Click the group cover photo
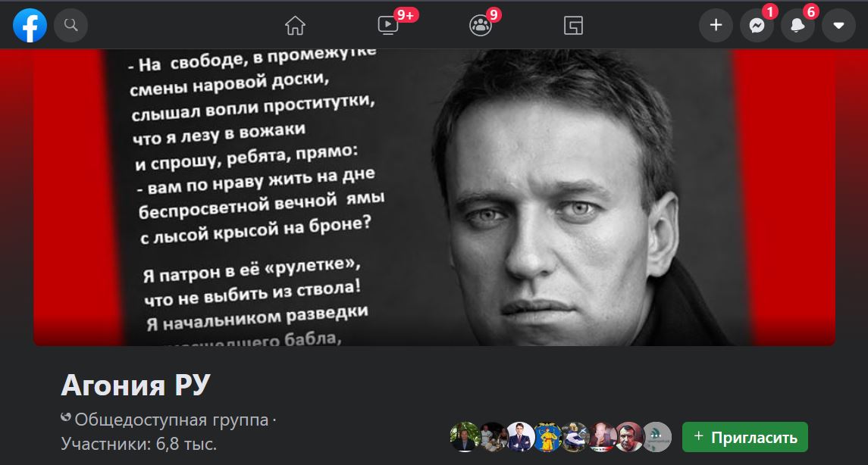This screenshot has width=868, height=465. pyautogui.click(x=434, y=198)
